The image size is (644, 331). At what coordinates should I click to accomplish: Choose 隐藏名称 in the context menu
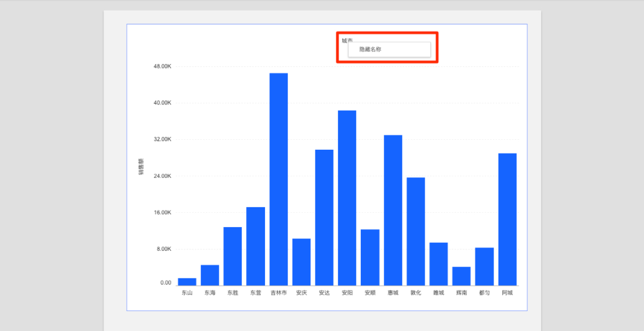(389, 49)
